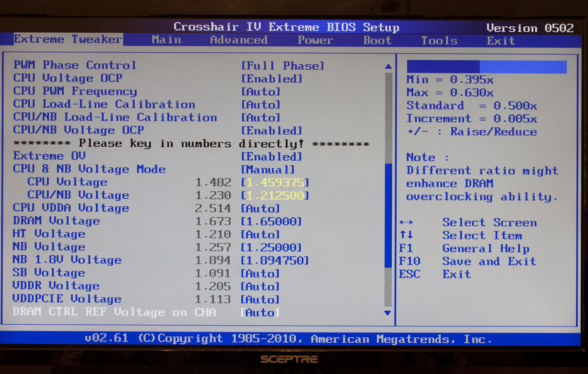Click the help panel voltage range bar
588x374 pixels.
pyautogui.click(x=487, y=67)
